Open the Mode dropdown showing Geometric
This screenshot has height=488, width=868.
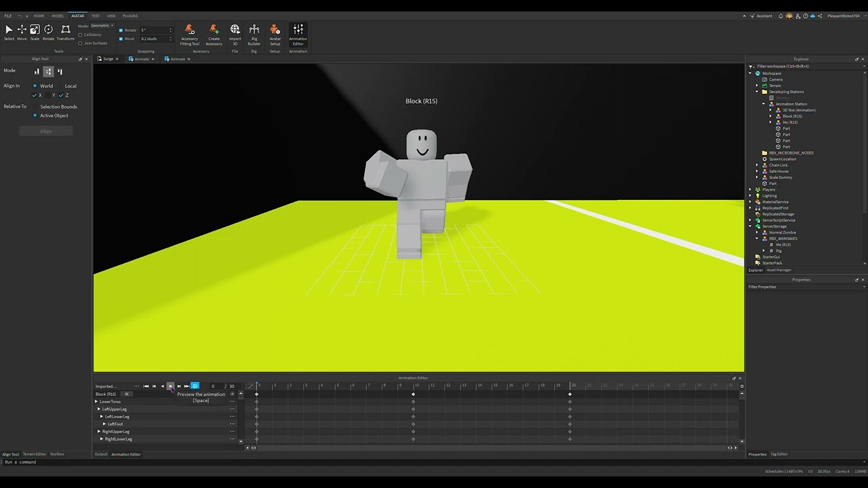coord(100,25)
